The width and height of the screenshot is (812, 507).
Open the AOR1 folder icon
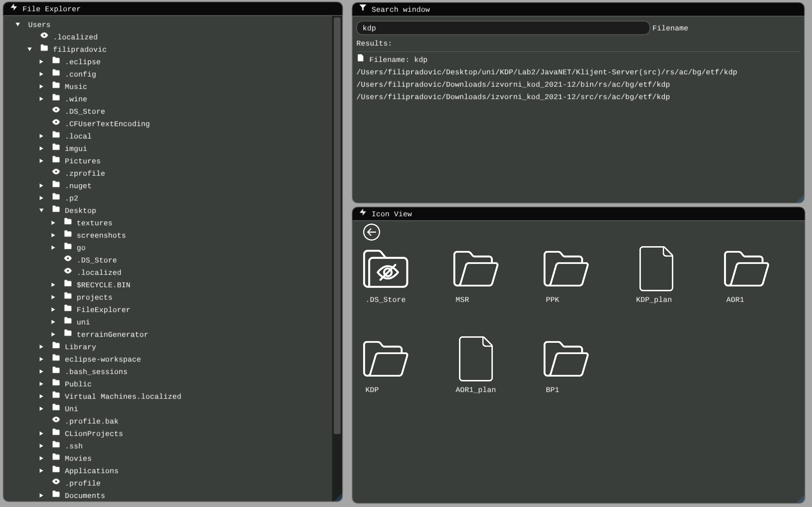(x=746, y=269)
